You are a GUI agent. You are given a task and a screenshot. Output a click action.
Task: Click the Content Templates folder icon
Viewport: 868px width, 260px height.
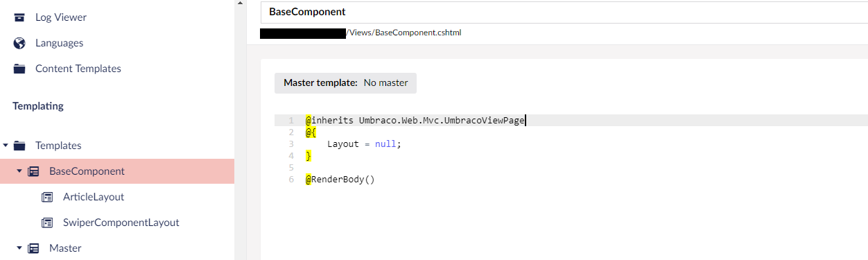pos(19,69)
